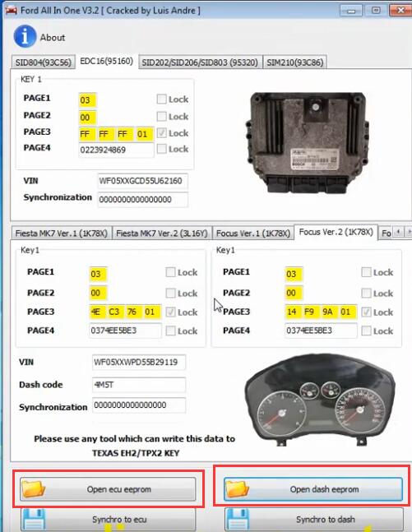Click the Bosch ECU photo
This screenshot has height=532, width=412.
click(307, 142)
